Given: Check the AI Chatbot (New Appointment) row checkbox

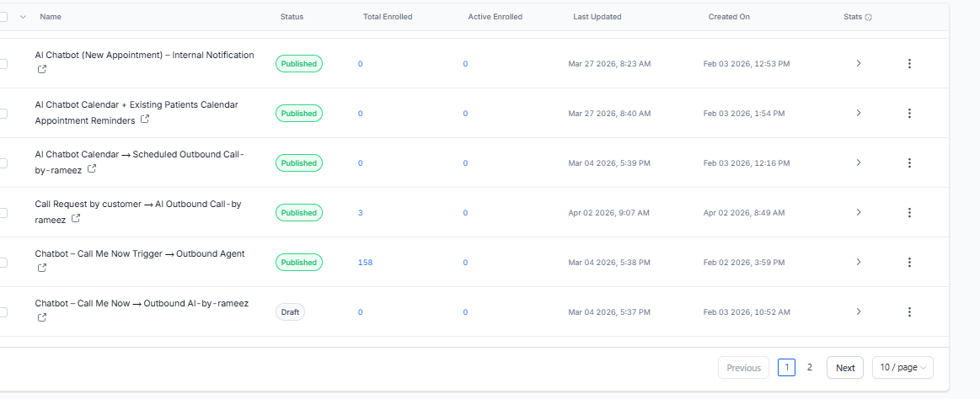Looking at the screenshot, I should coord(3,64).
